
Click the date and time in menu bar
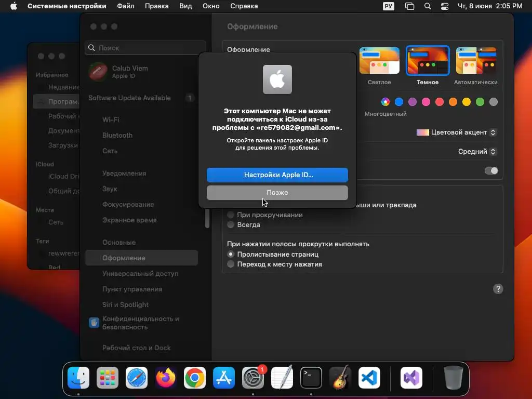click(x=490, y=6)
